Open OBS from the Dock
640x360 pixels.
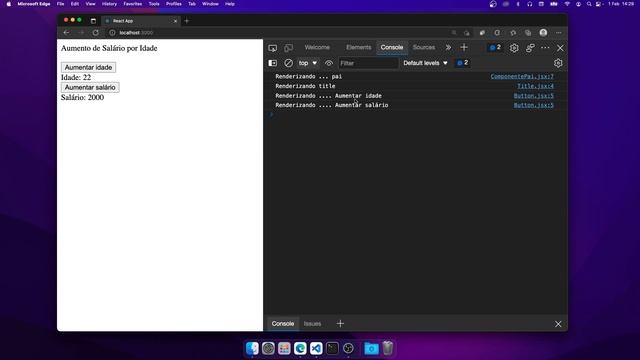coord(348,348)
